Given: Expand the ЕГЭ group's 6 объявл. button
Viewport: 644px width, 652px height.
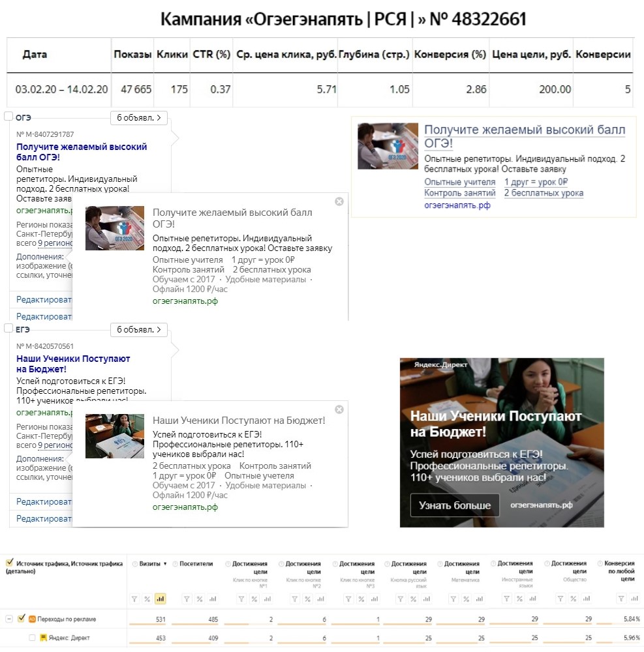Looking at the screenshot, I should click(x=139, y=330).
